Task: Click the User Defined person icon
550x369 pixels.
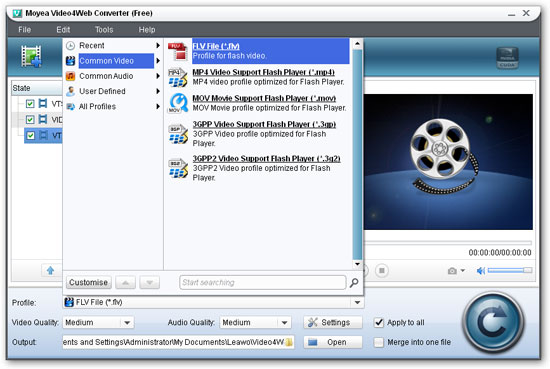Action: tap(71, 91)
